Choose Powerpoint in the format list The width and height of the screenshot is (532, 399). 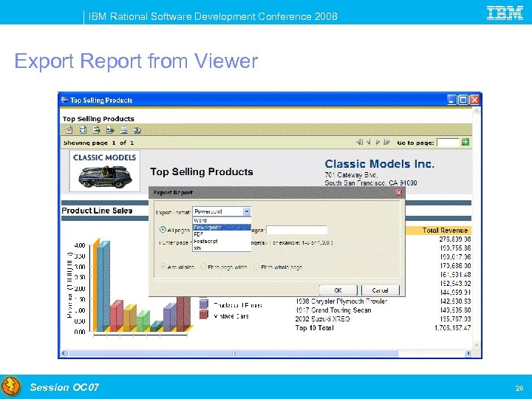(x=222, y=228)
